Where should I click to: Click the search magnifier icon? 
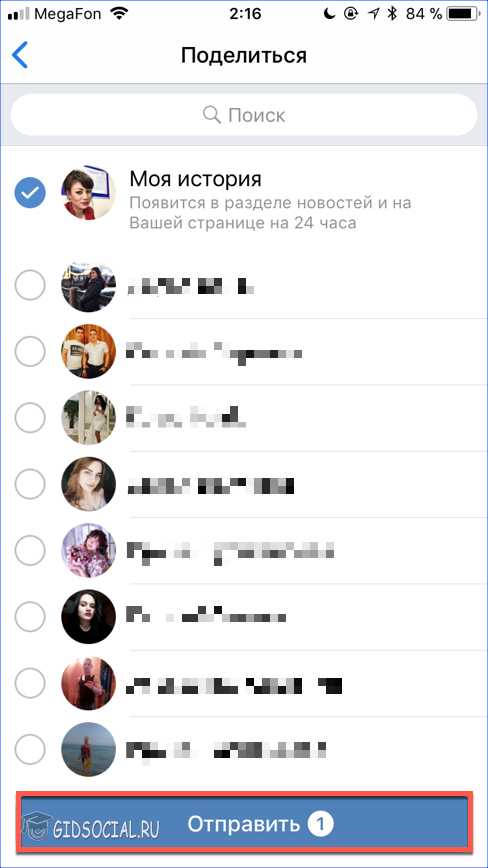211,115
